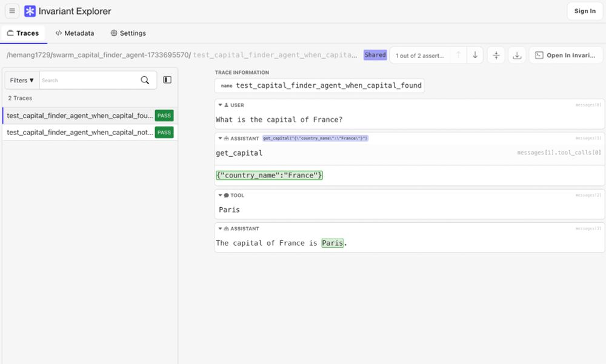
Task: Click the TRACE INFORMATION heading
Action: (242, 72)
